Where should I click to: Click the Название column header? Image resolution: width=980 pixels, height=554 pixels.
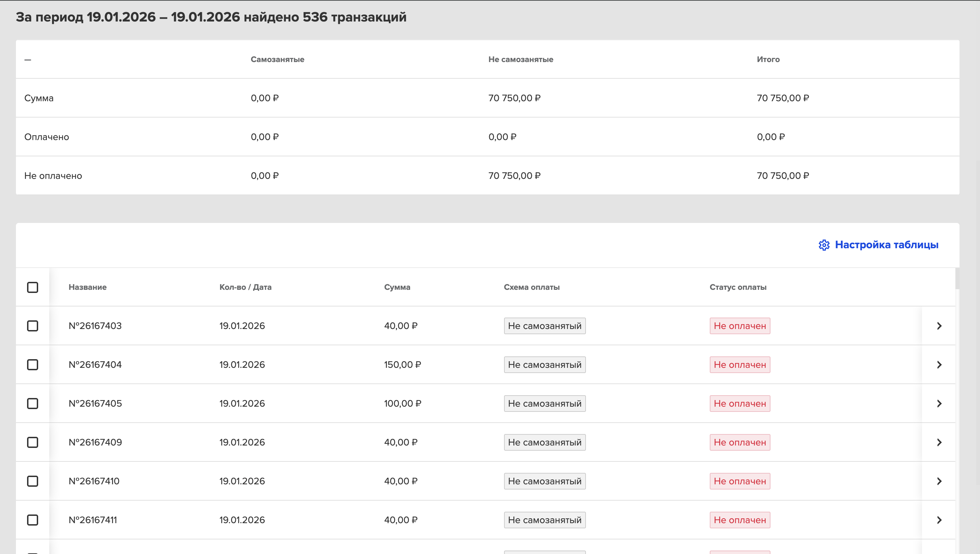pyautogui.click(x=87, y=287)
